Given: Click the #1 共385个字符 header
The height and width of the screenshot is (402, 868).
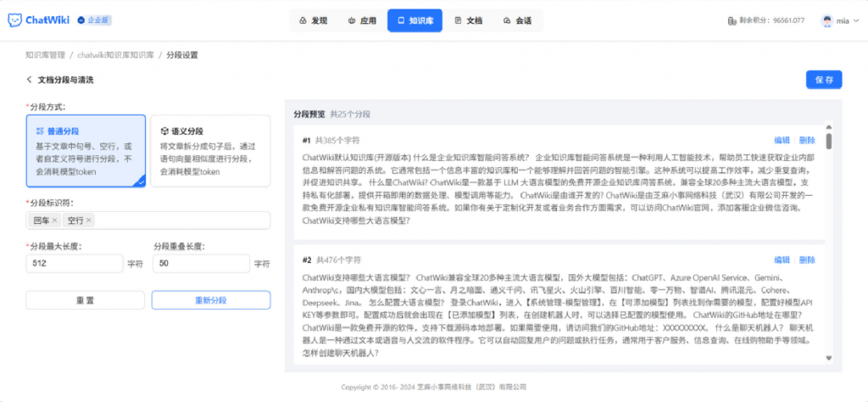Looking at the screenshot, I should point(331,141).
